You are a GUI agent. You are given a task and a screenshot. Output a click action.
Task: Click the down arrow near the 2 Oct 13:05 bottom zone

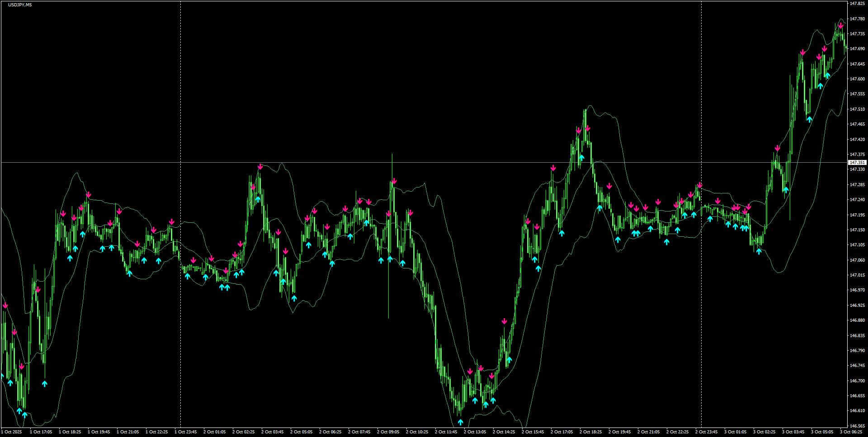[x=471, y=370]
